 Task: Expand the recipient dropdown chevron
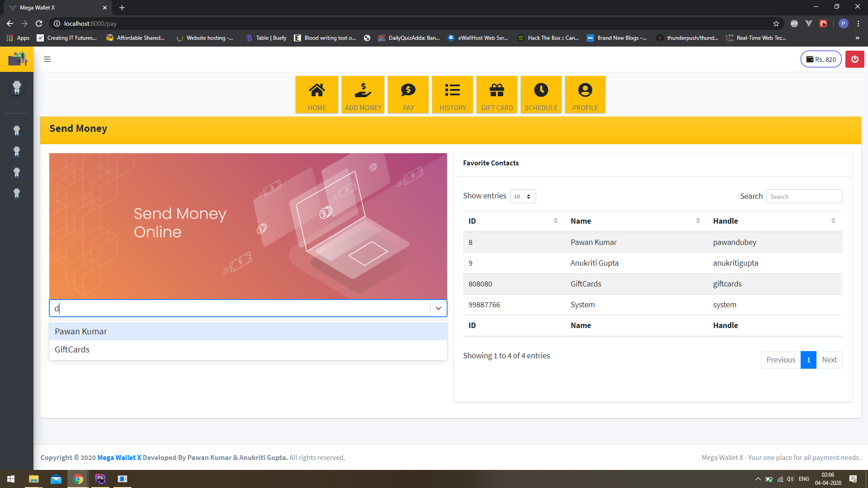pos(438,308)
